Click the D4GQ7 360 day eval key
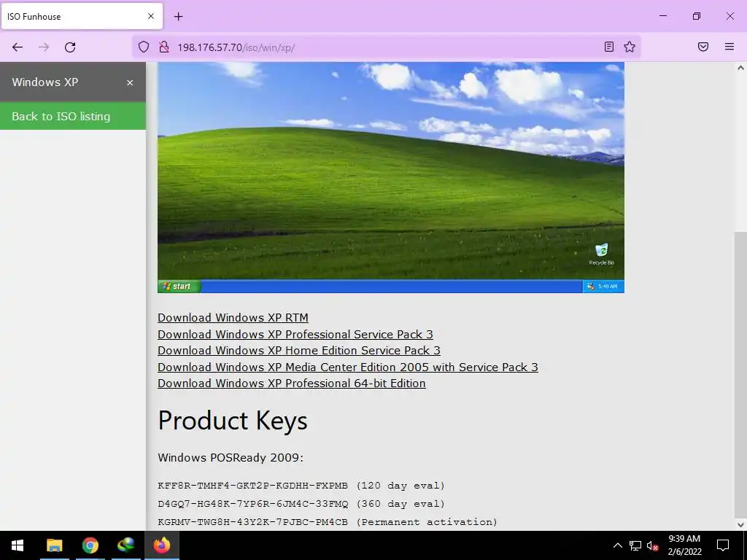The width and height of the screenshot is (747, 560). click(x=301, y=504)
